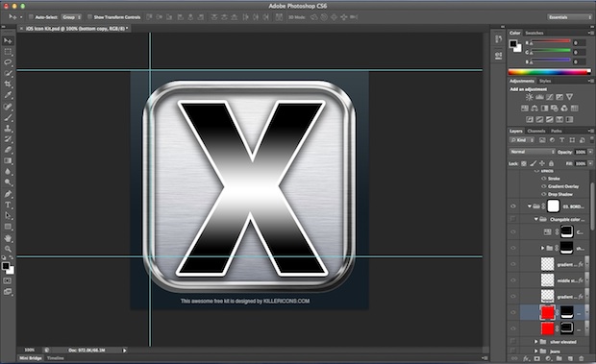The image size is (596, 364).
Task: Open the Essentials workspace dropdown
Action: tap(569, 17)
